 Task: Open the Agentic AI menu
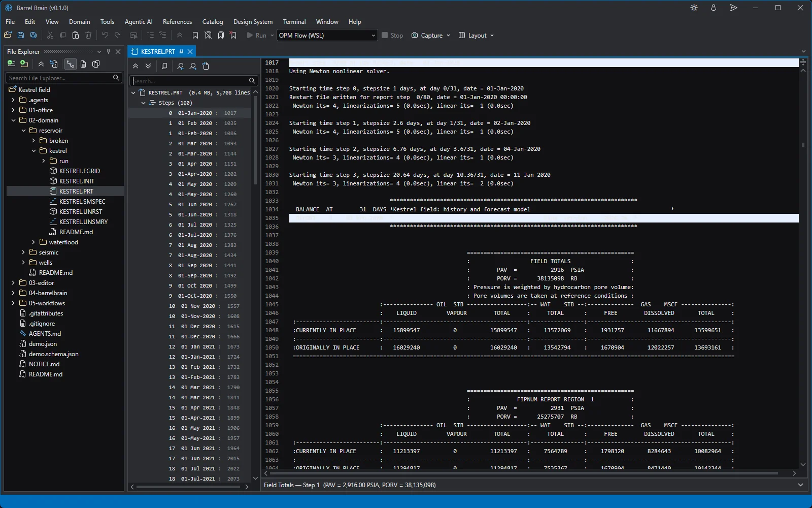[x=139, y=22]
